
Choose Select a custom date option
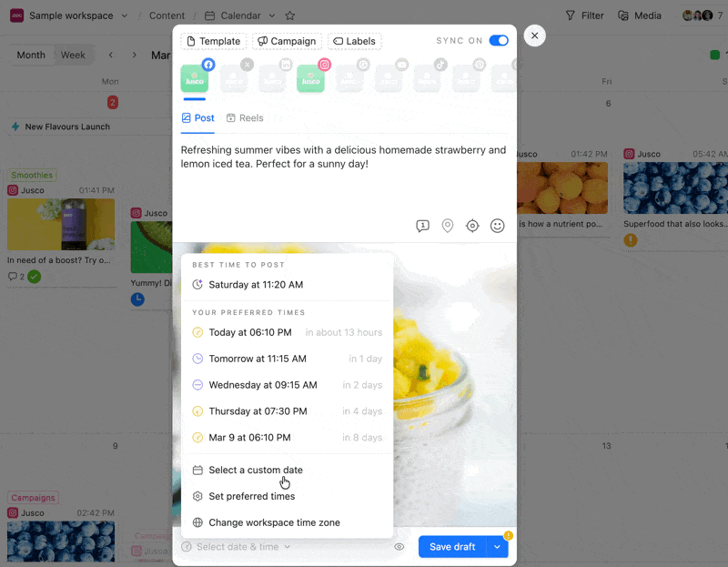[255, 471]
